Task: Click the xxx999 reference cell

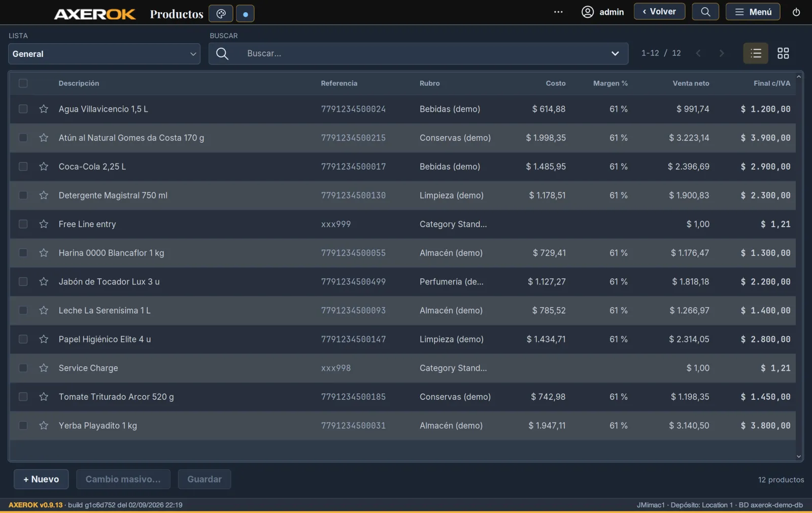Action: pos(336,224)
